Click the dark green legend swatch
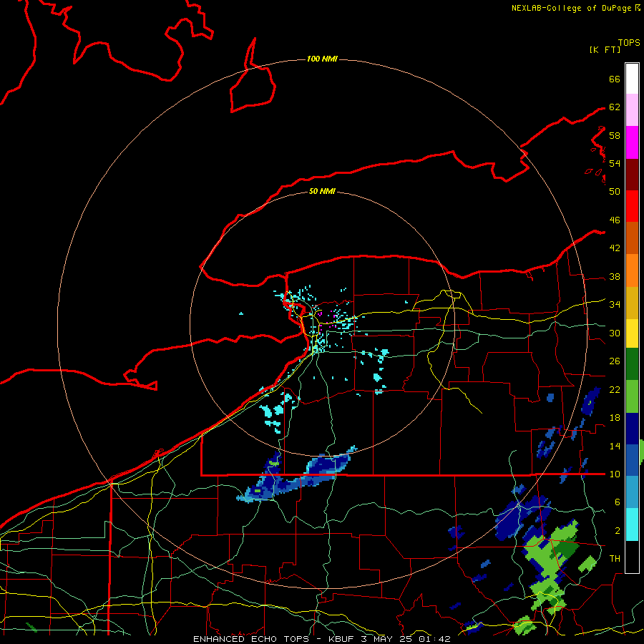This screenshot has width=644, height=644. pos(632,364)
